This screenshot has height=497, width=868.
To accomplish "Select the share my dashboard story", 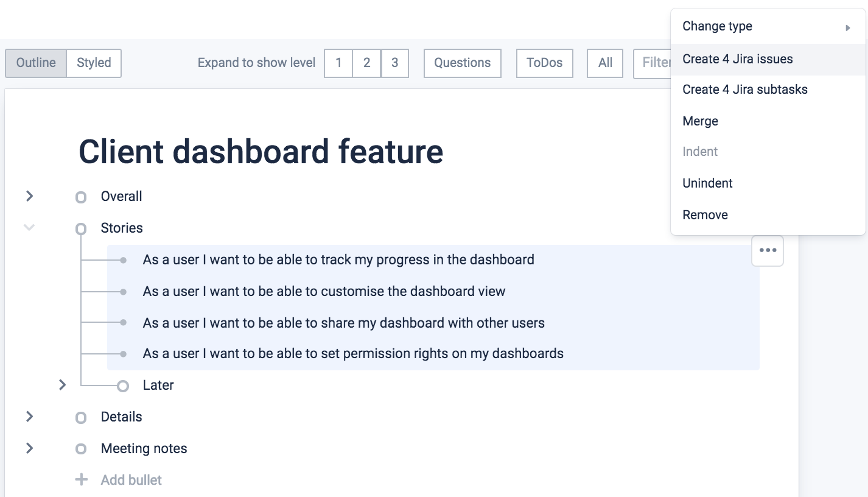I will [343, 323].
